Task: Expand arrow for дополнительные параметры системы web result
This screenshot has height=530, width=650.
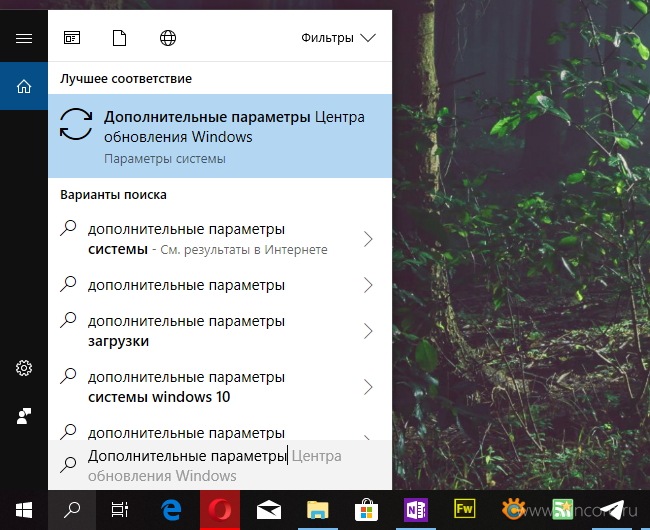Action: (x=368, y=239)
